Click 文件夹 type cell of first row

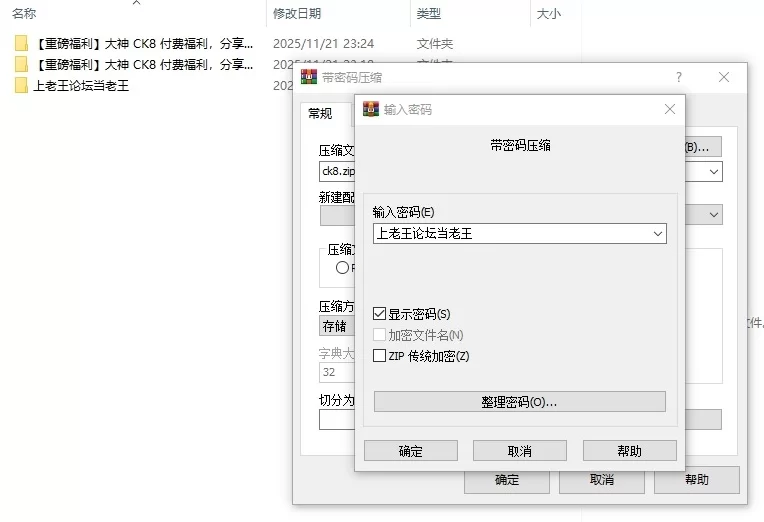click(435, 43)
